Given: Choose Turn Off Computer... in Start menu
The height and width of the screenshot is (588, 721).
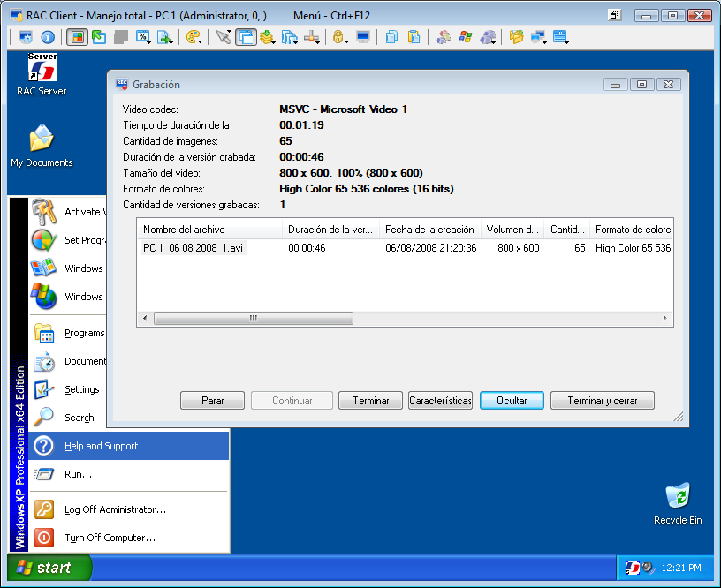Looking at the screenshot, I should coord(129,538).
